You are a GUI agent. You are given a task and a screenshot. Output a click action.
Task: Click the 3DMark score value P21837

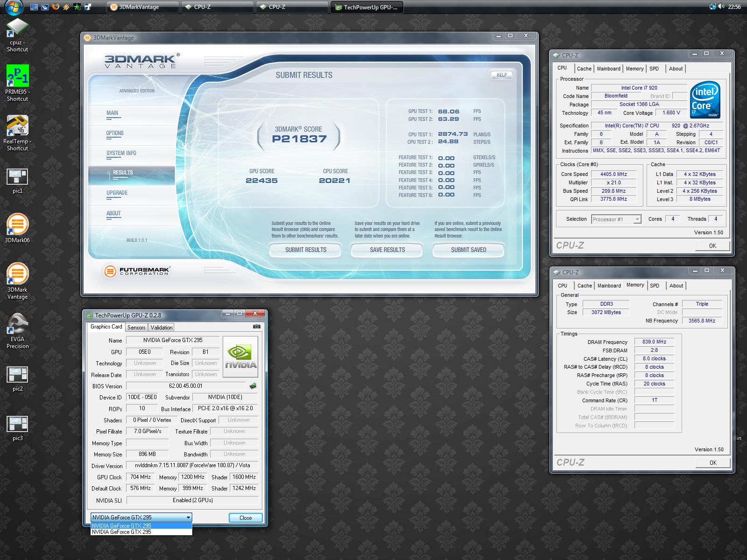[299, 139]
